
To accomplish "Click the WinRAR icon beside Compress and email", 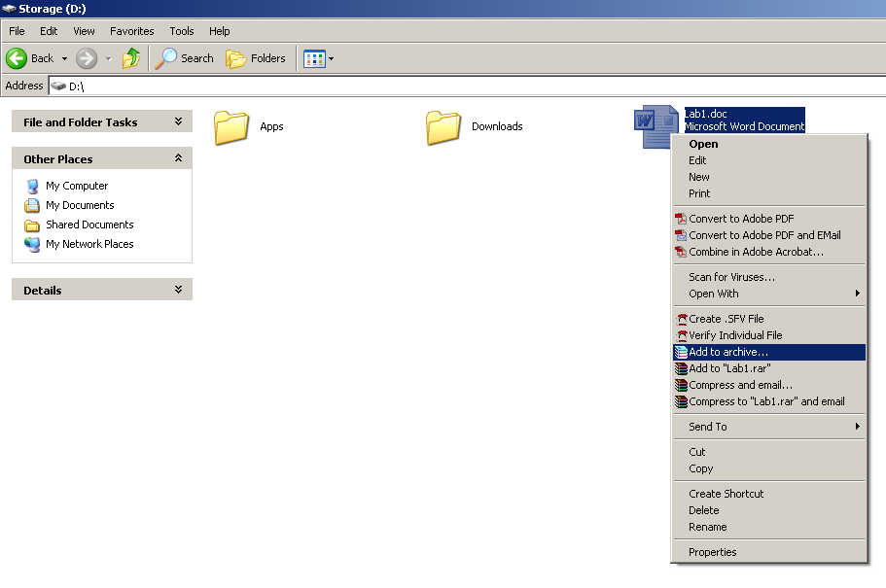I will tap(681, 385).
